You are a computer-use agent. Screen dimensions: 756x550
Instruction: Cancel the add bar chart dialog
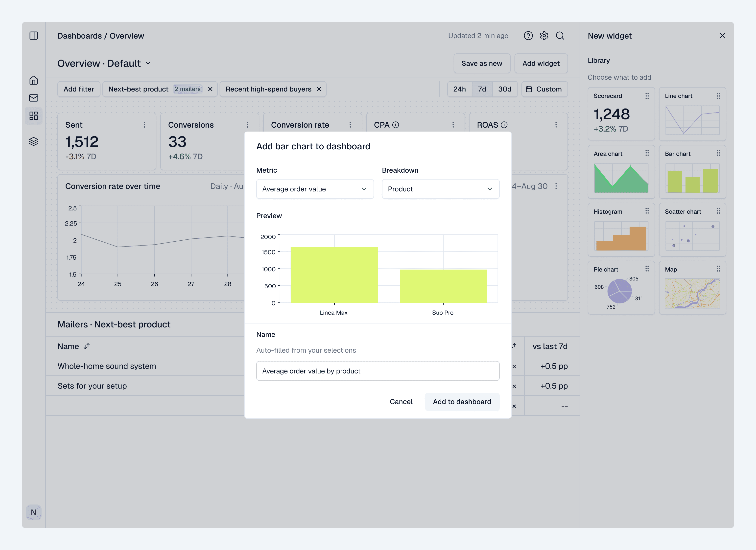pos(401,402)
